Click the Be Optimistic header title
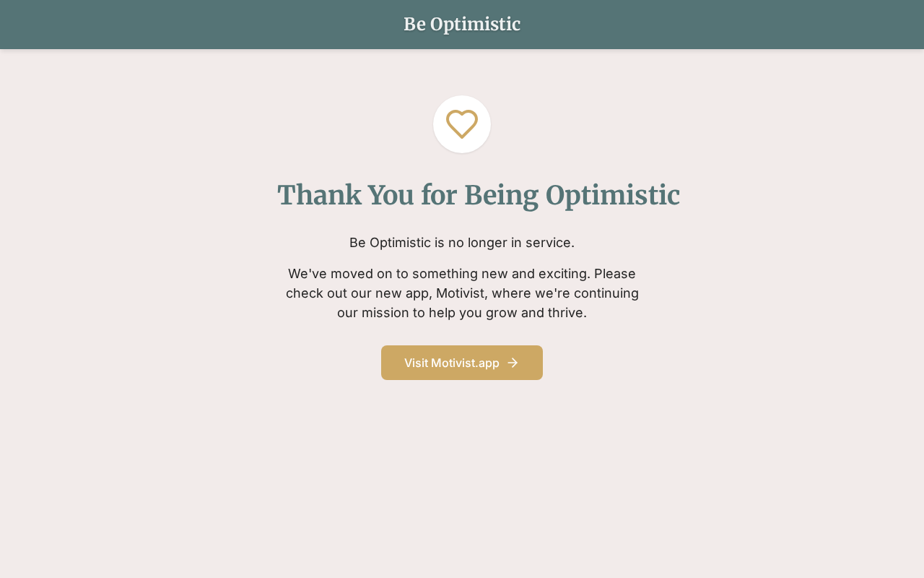This screenshot has height=578, width=924. [462, 24]
